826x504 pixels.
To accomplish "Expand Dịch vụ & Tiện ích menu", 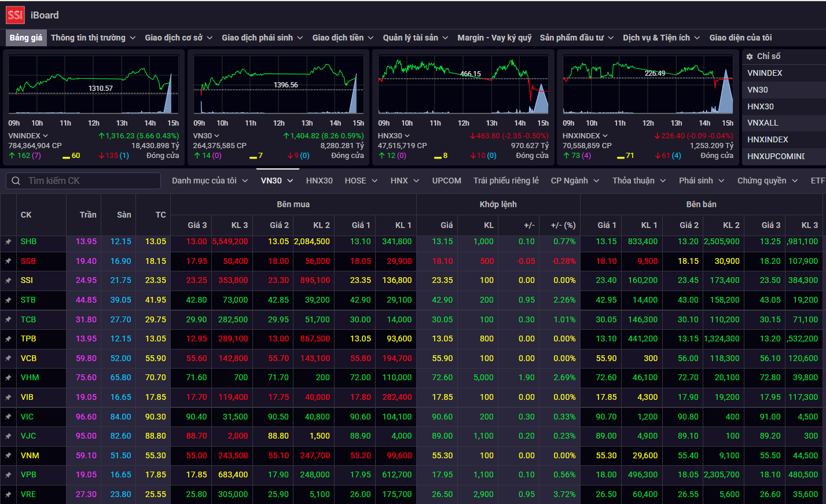I will 662,38.
